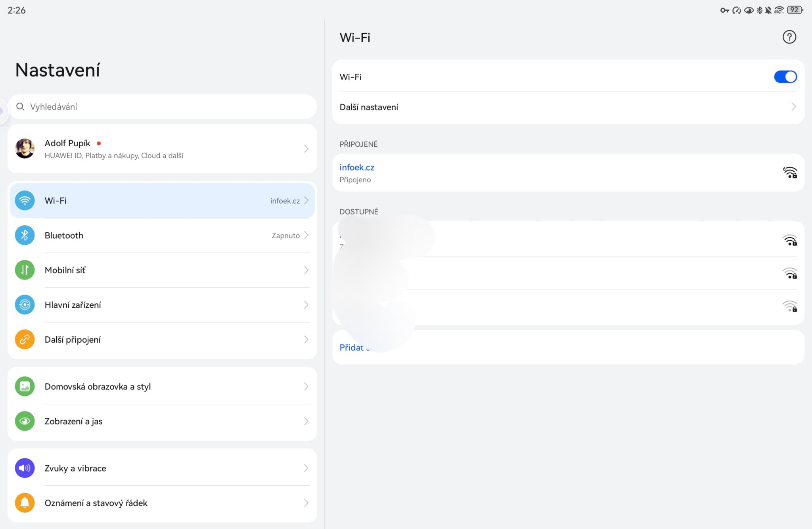
Task: Click the orange Další připojení link icon
Action: [25, 339]
